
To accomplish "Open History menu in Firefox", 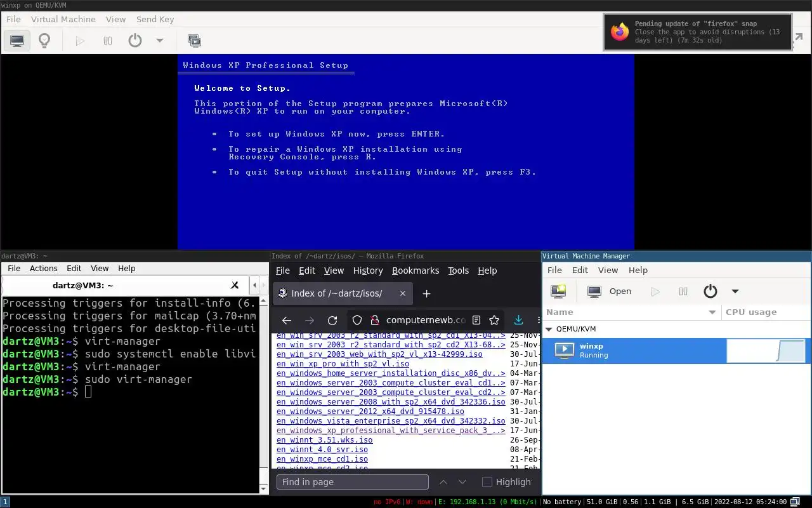I will [368, 271].
